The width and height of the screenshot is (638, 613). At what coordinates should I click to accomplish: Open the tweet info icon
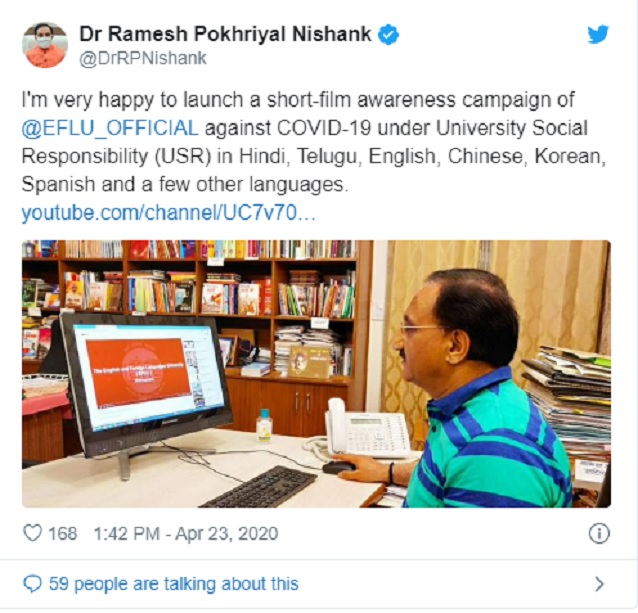click(599, 533)
